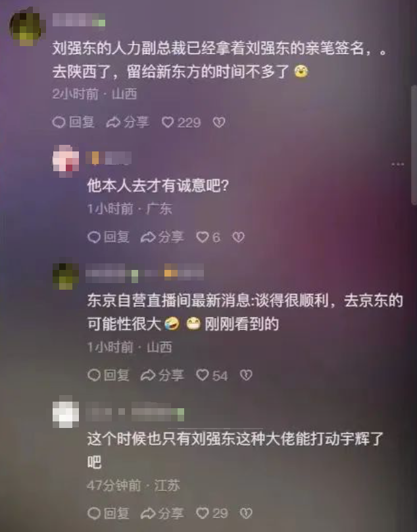Dislike the 东京自营直播间 comment
Screen dimensions: 417x532
click(246, 375)
